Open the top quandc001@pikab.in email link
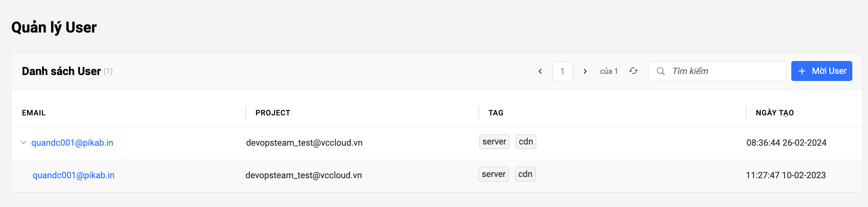Image resolution: width=868 pixels, height=207 pixels. pos(72,143)
